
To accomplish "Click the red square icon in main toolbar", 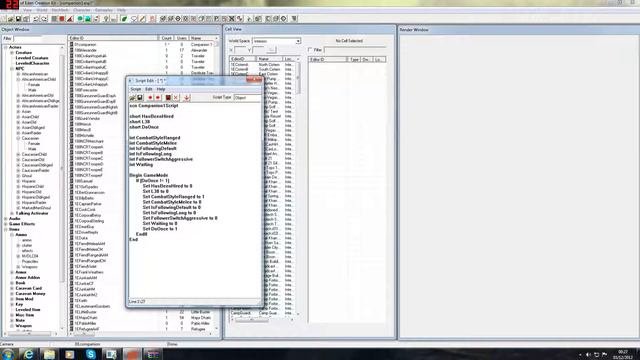I will point(62,19).
